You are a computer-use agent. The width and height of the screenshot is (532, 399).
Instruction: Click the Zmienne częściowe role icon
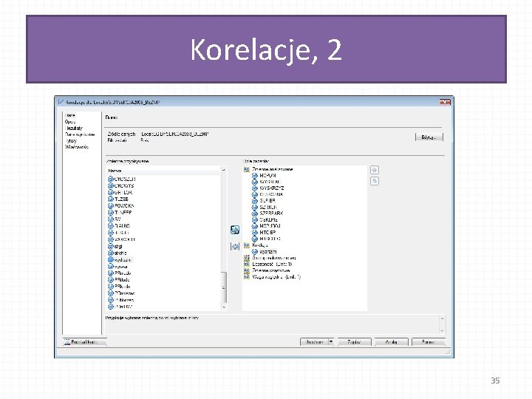(x=247, y=270)
